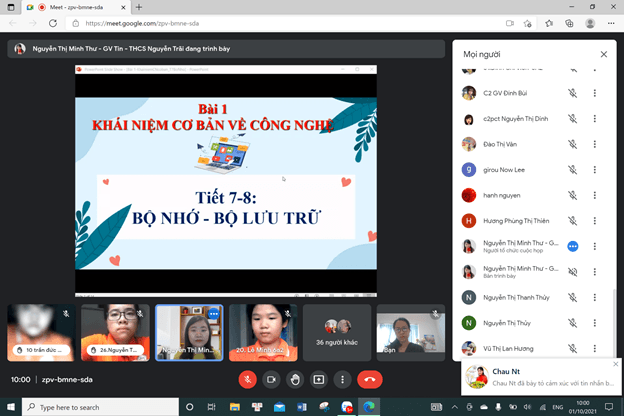Screen dimensions: 624x416
Task: Mute Đào Thị Vân microphone
Action: click(x=573, y=144)
